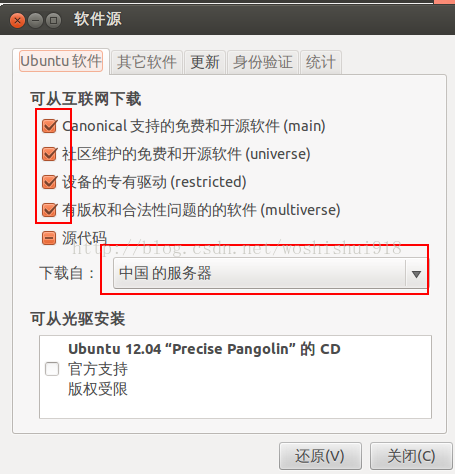
Task: Go to the 身份验证 tab
Action: point(263,62)
